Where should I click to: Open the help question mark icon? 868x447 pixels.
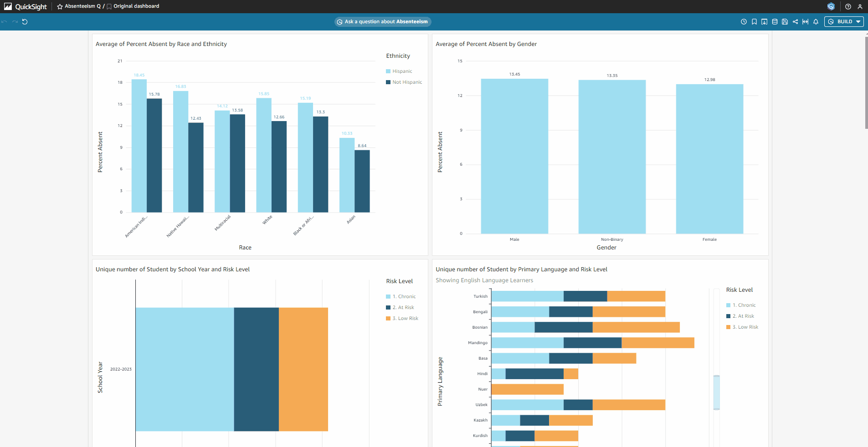848,6
